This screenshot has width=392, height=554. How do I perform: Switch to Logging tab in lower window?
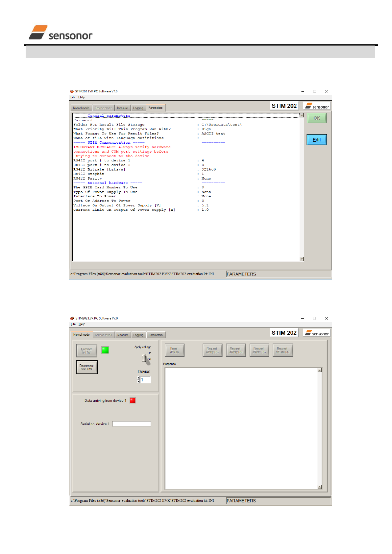coord(138,335)
